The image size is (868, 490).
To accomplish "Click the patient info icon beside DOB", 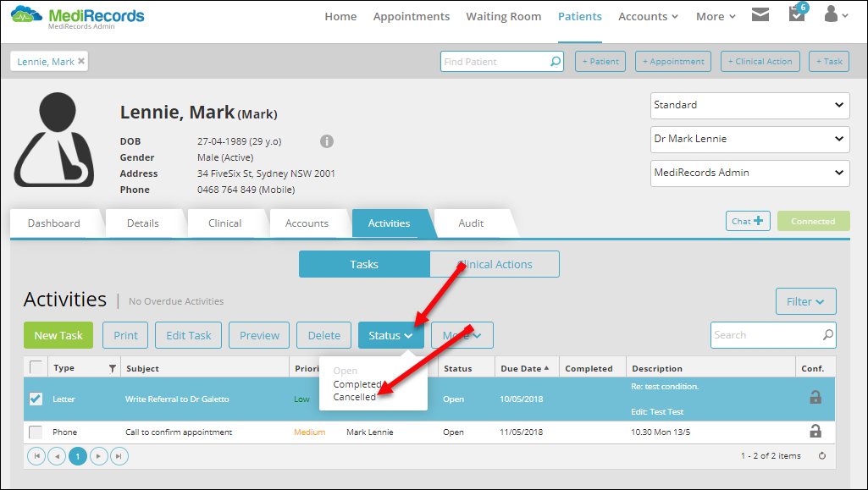I will coord(327,141).
